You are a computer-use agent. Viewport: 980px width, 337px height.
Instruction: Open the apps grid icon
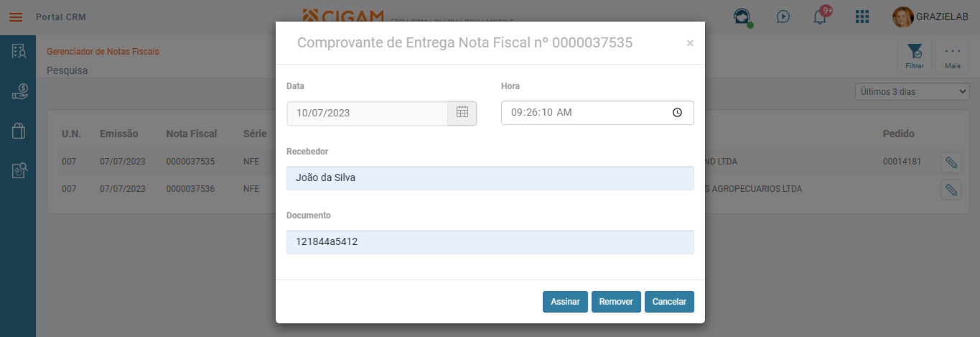(x=862, y=17)
